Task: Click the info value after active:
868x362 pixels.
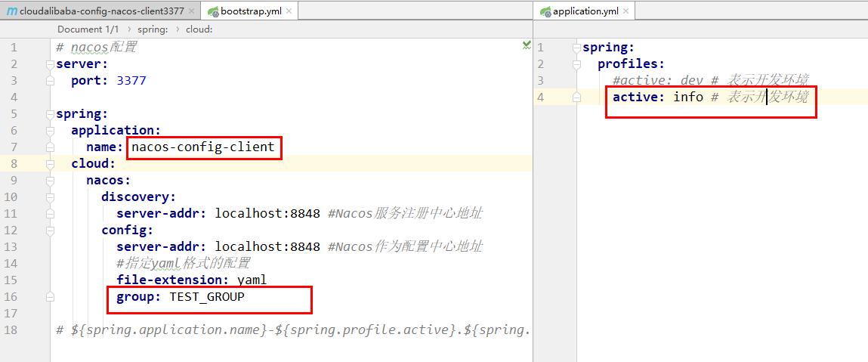Action: coord(688,97)
